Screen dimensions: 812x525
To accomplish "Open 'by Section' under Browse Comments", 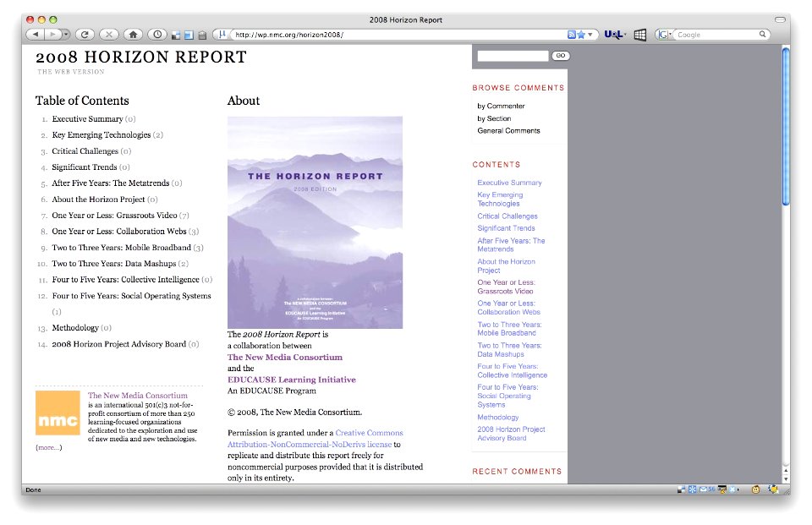I will [x=494, y=118].
